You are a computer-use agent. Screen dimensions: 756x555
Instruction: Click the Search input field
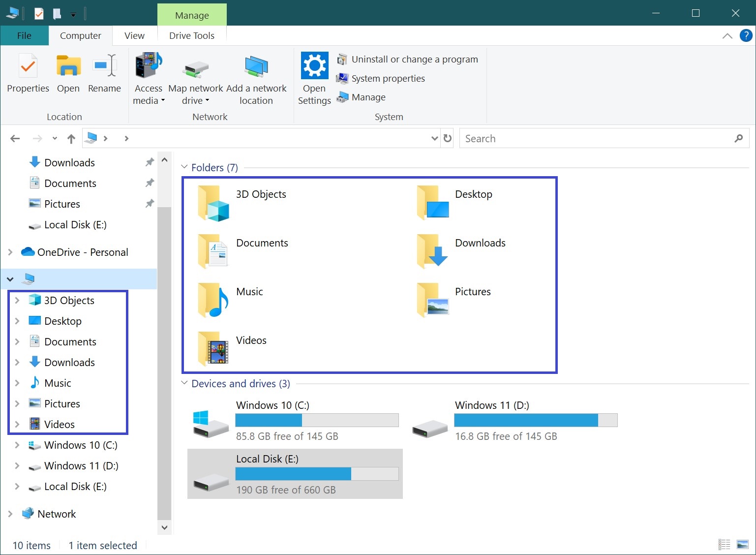point(595,139)
